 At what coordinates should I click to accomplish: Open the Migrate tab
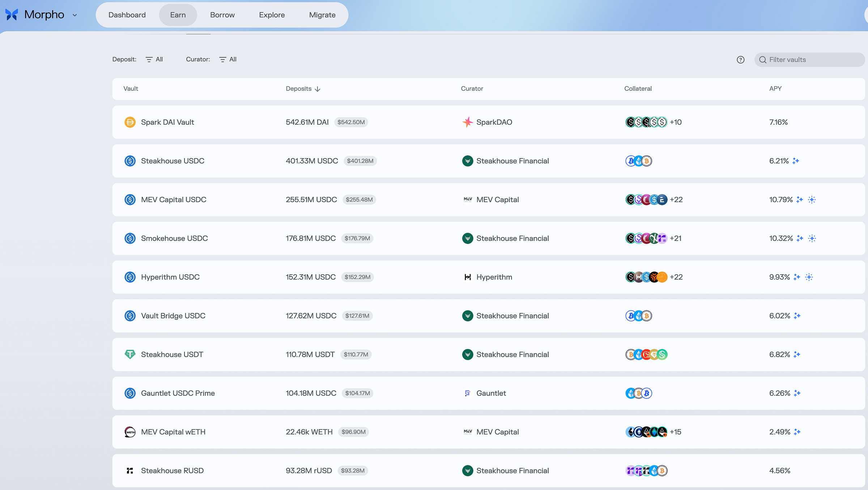point(322,15)
